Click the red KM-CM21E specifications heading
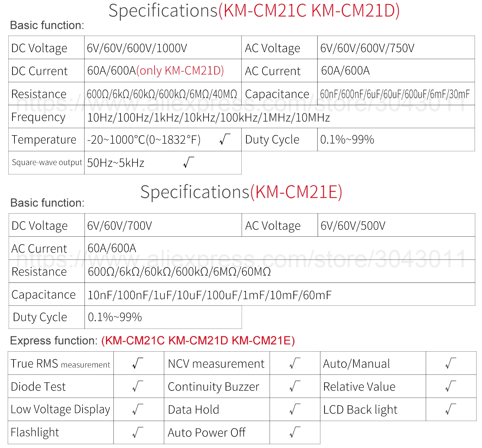Screen dimensions: 482x448 tap(296, 192)
